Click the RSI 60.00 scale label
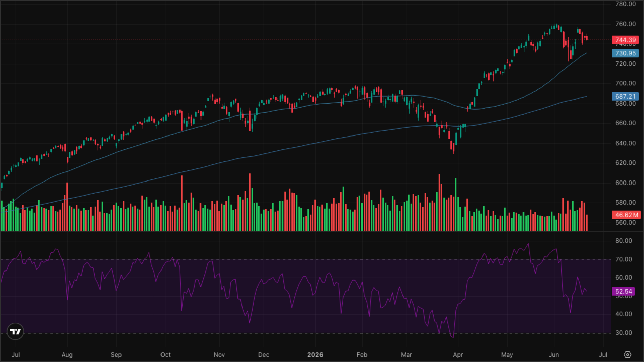Viewport: 644px width, 362px height. (x=624, y=277)
